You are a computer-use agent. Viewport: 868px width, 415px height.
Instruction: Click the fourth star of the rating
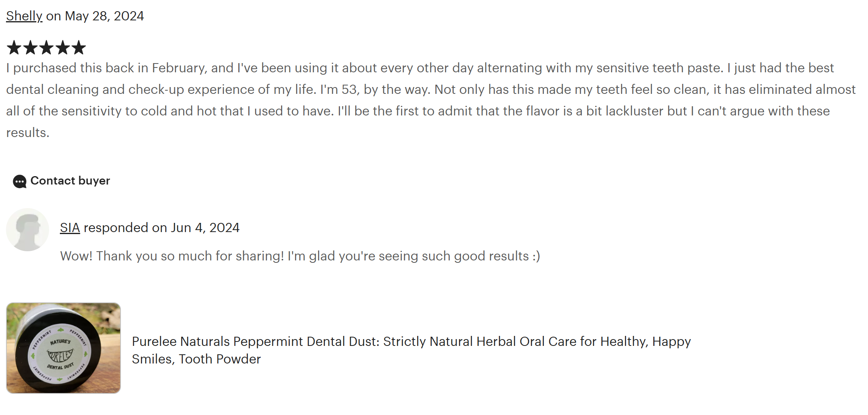click(x=62, y=48)
